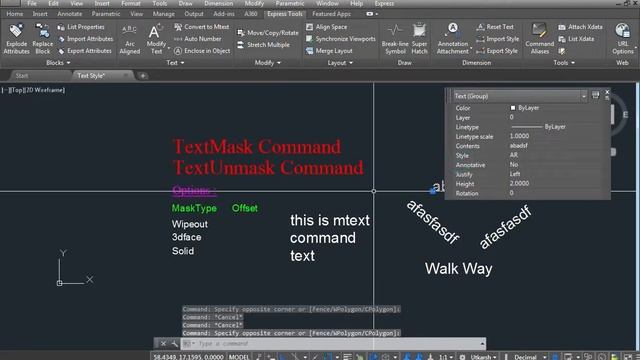Image resolution: width=640 pixels, height=360 pixels.
Task: Click Synchronize Viewports
Action: point(340,39)
